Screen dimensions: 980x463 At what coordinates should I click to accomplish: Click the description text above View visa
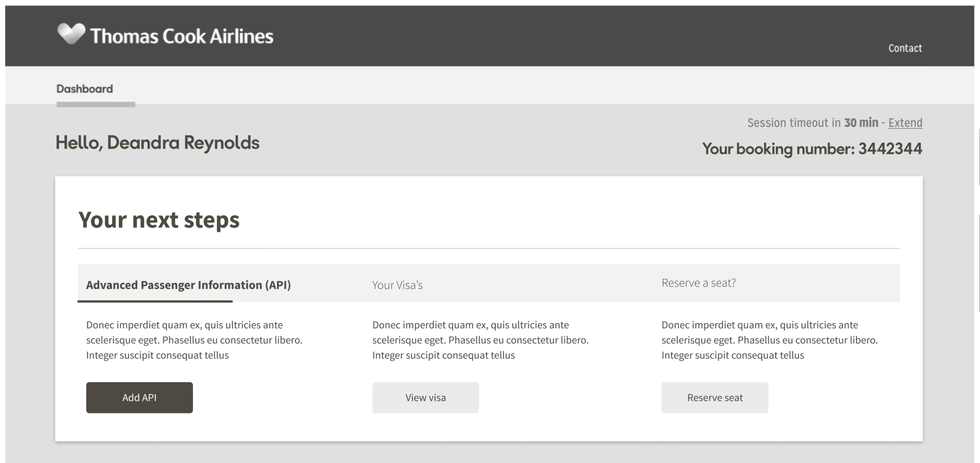480,340
